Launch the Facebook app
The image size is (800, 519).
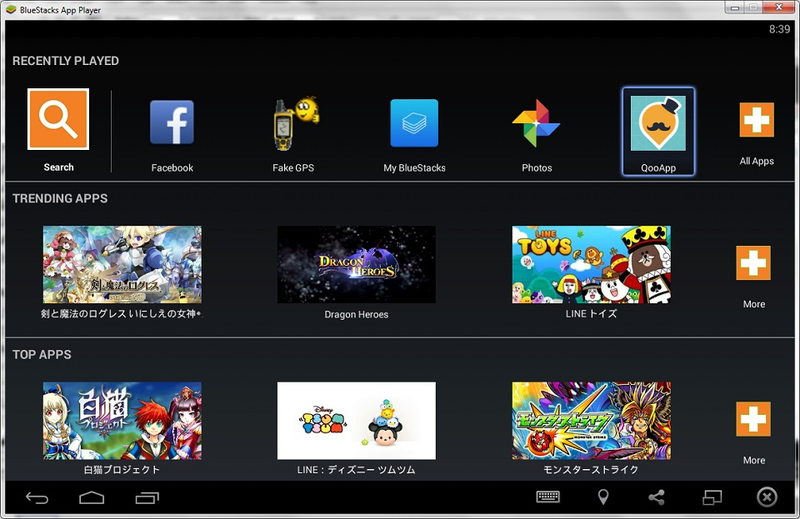[x=172, y=122]
